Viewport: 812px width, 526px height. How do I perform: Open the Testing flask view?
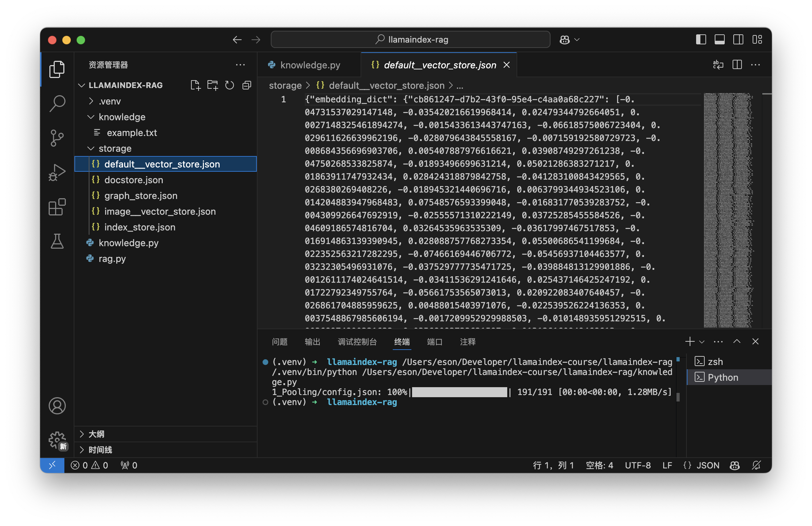click(57, 241)
